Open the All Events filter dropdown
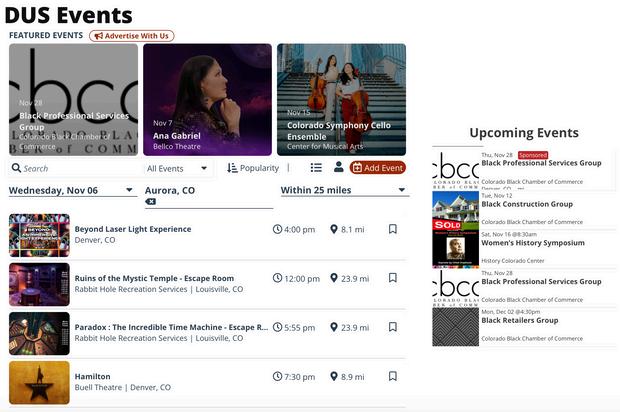This screenshot has height=412, width=620. click(x=177, y=168)
